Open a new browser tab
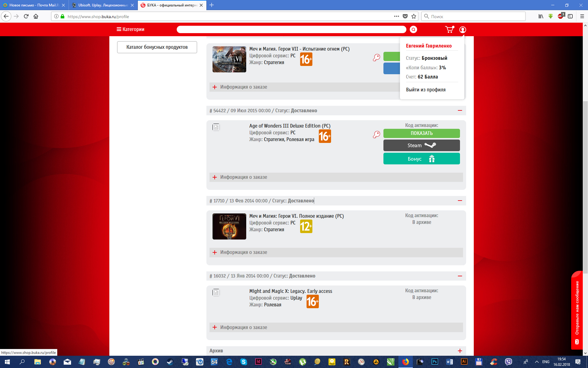The height and width of the screenshot is (368, 588). (x=211, y=5)
